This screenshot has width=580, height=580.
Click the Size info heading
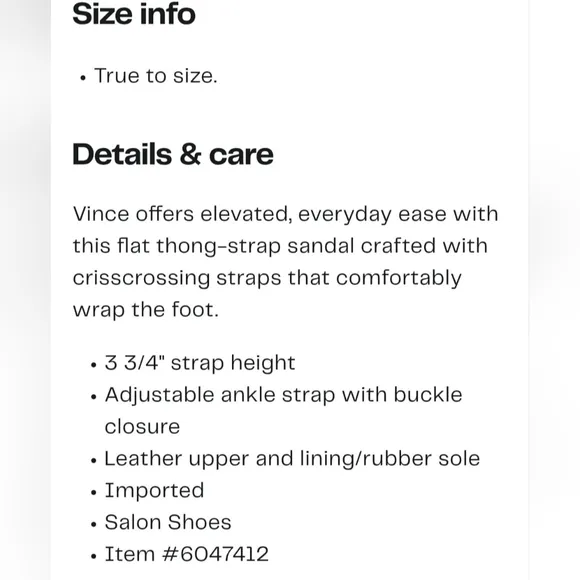[134, 14]
